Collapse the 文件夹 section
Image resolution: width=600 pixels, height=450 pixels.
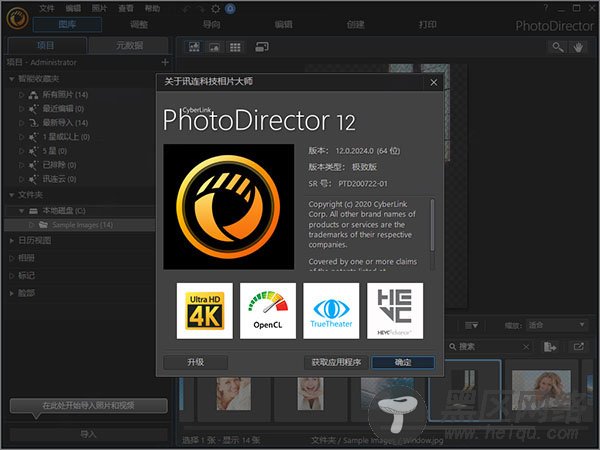tap(12, 195)
